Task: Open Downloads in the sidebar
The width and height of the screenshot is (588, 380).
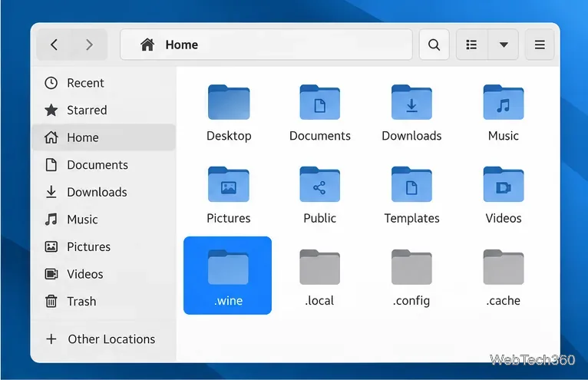Action: [x=104, y=192]
